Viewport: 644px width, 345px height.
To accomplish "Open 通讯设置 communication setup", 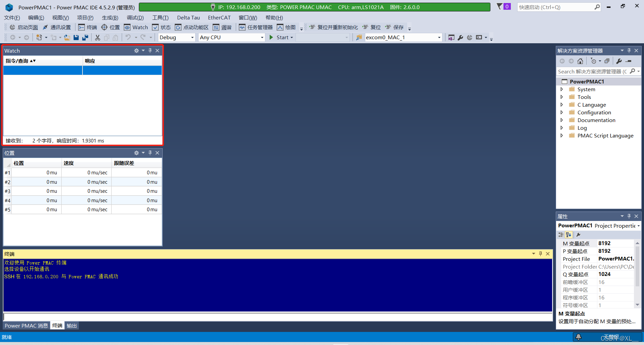I will tap(57, 27).
